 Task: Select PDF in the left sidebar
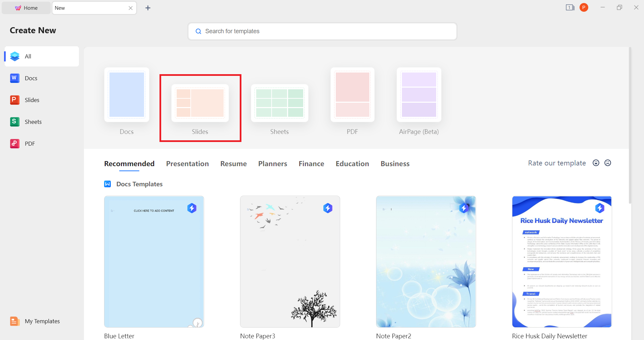click(x=30, y=143)
